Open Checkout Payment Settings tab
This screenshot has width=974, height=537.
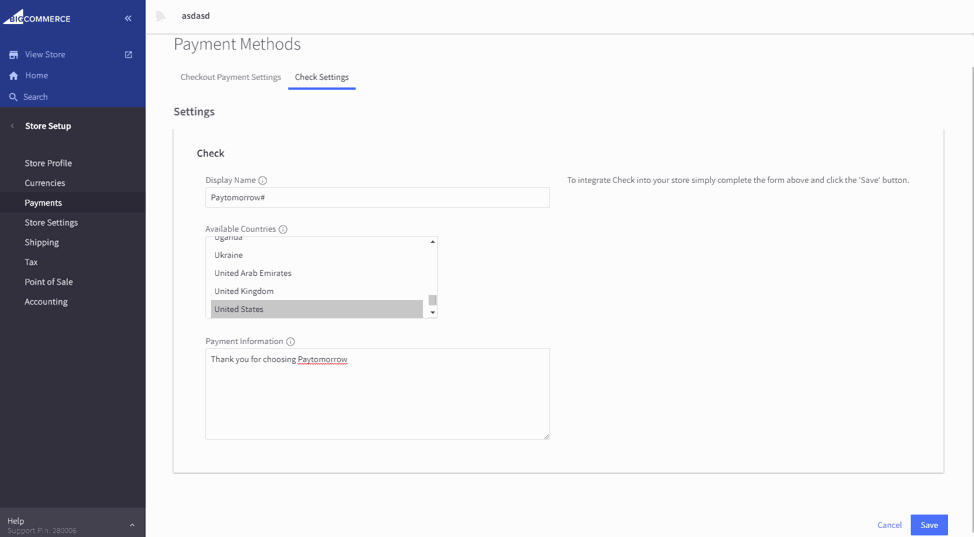point(230,77)
